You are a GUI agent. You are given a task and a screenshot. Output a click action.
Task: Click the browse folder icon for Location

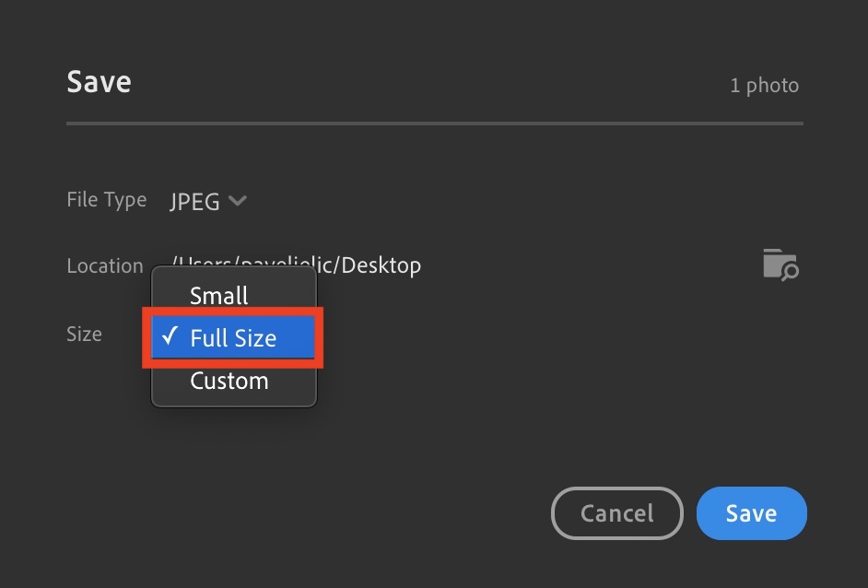click(780, 265)
